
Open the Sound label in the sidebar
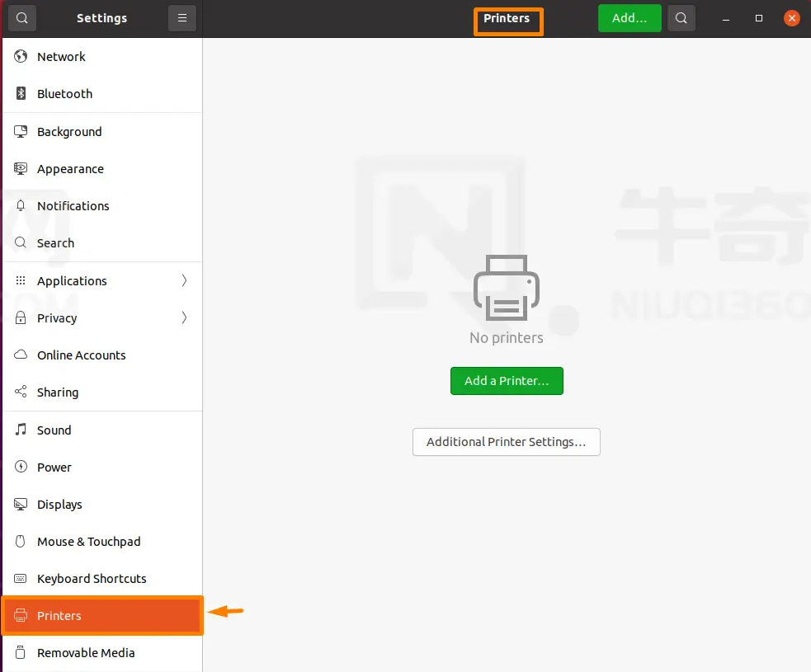pos(54,430)
